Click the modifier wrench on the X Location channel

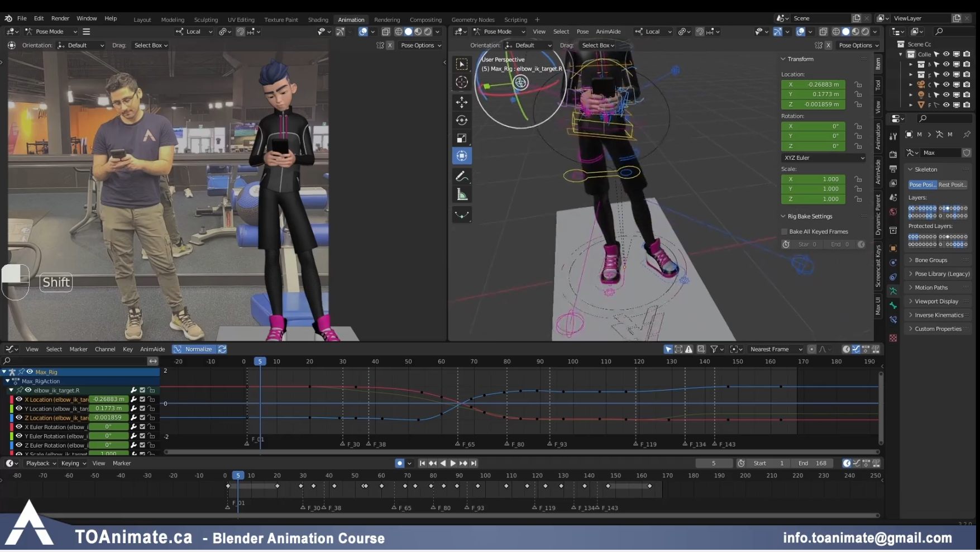coord(133,399)
